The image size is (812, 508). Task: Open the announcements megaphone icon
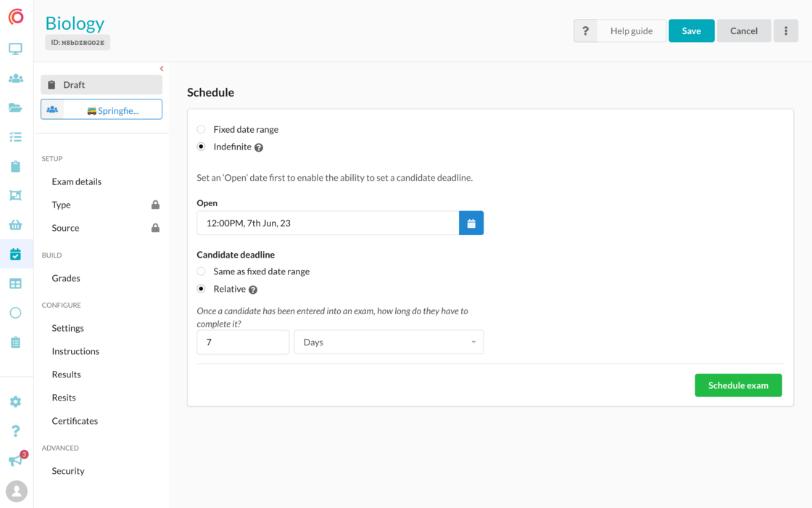(x=15, y=461)
